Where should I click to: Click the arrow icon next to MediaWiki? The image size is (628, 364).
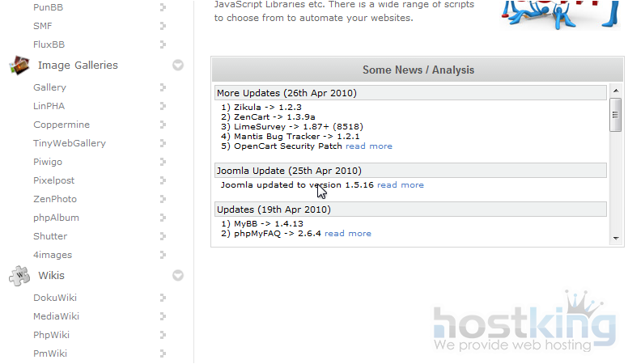[x=163, y=316]
